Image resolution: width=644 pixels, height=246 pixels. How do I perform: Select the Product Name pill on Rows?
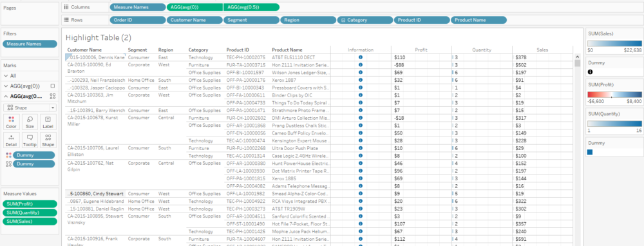[x=478, y=20]
